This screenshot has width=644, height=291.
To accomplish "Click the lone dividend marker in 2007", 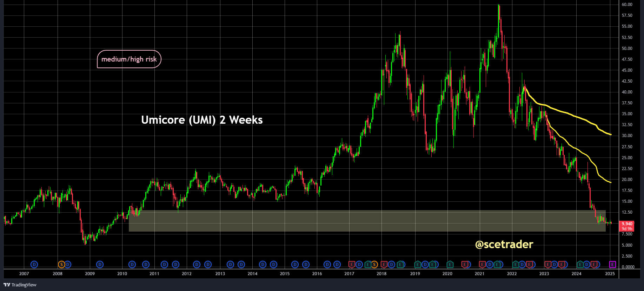I will click(x=34, y=264).
